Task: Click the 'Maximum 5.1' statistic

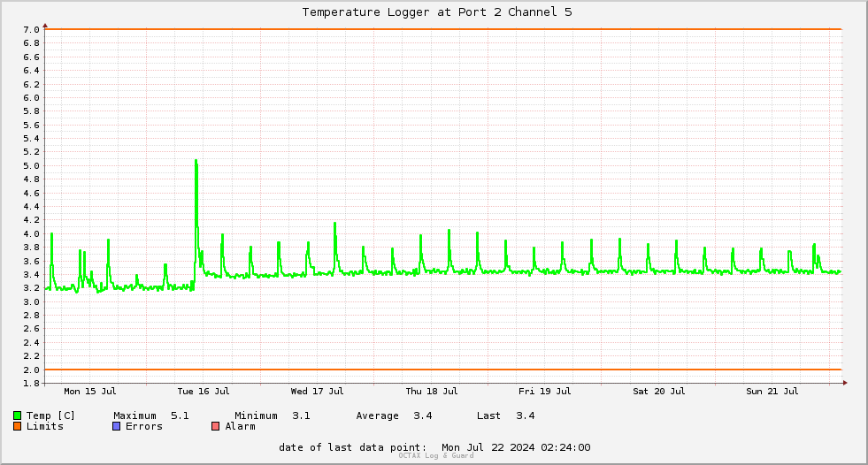Action: [151, 415]
